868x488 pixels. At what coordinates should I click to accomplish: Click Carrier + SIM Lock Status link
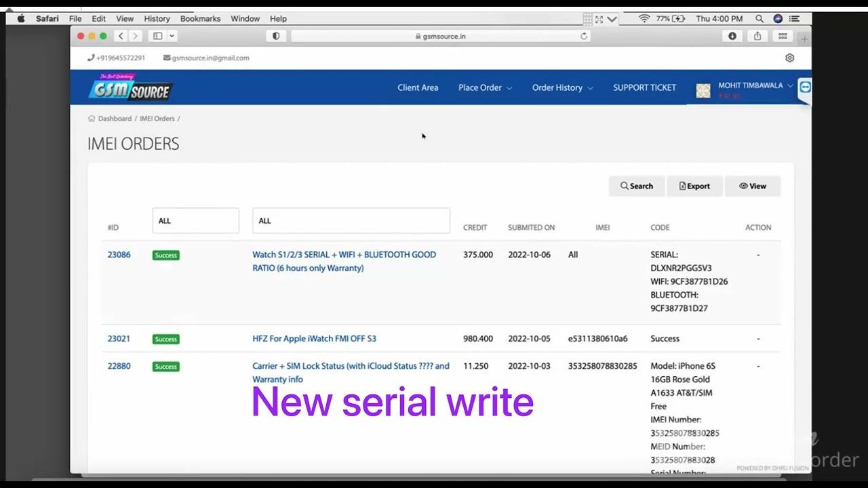[x=351, y=373]
